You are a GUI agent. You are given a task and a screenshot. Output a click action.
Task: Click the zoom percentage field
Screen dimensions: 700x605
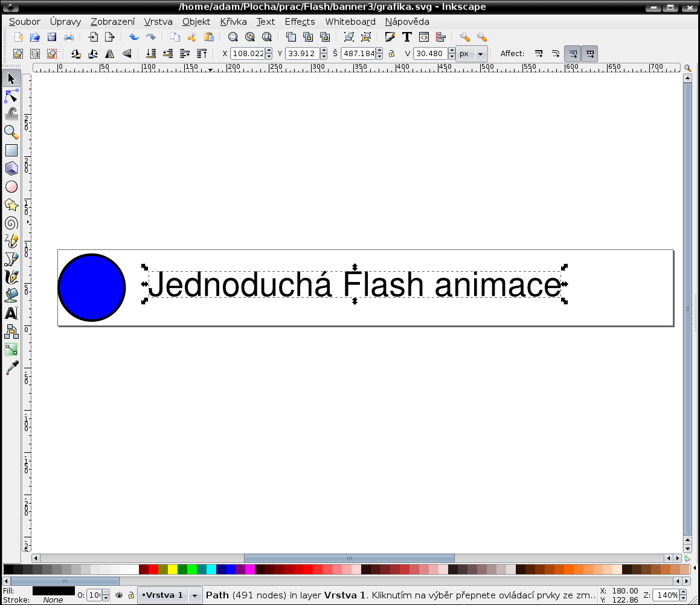[666, 595]
